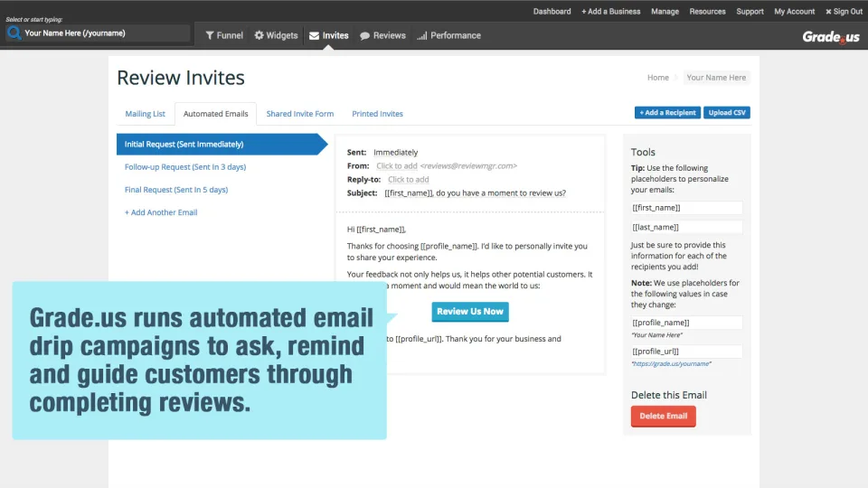The image size is (868, 488).
Task: Open Final Request (Sent in 5 days)
Action: pos(176,189)
